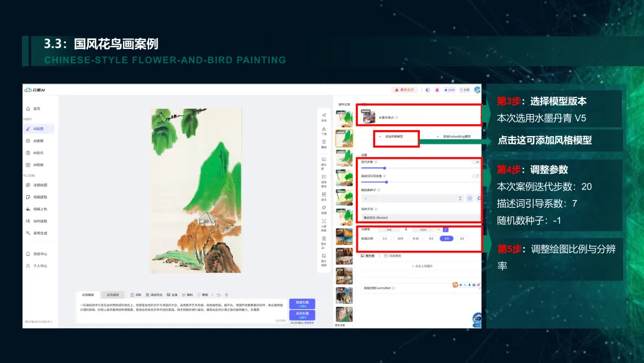Click the resolution height field 1024
Viewport: 644px width, 363px height.
pyautogui.click(x=423, y=229)
